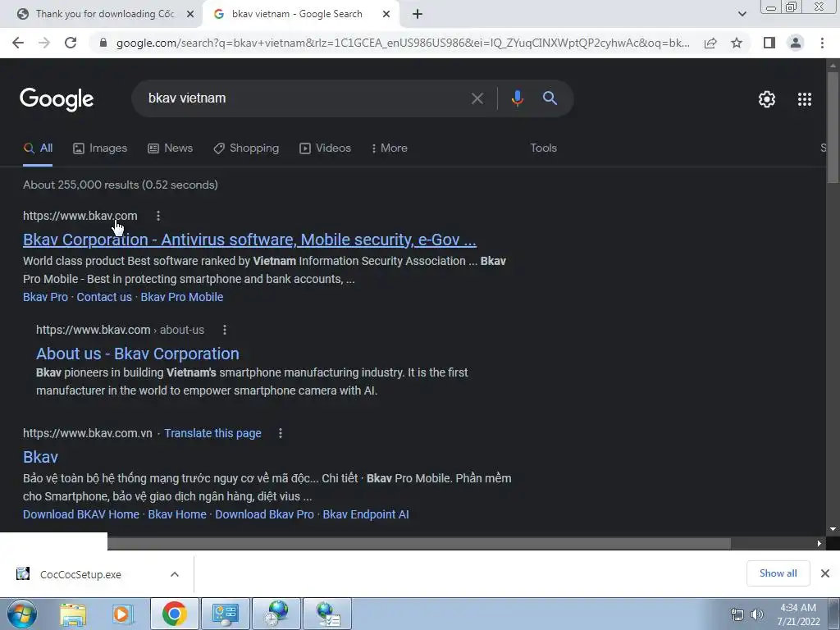The image size is (840, 630).
Task: Open the Windows Start menu
Action: pyautogui.click(x=21, y=614)
